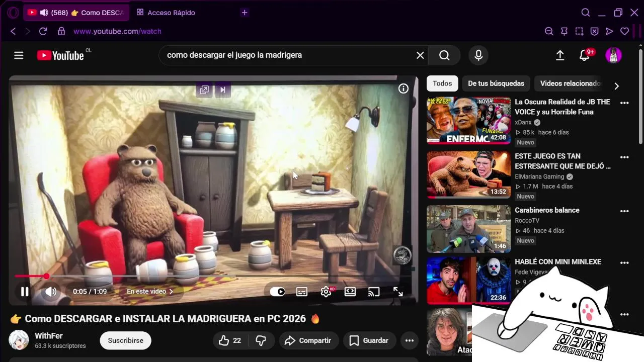Click the xDanx channel name
This screenshot has width=644, height=362.
click(x=523, y=122)
